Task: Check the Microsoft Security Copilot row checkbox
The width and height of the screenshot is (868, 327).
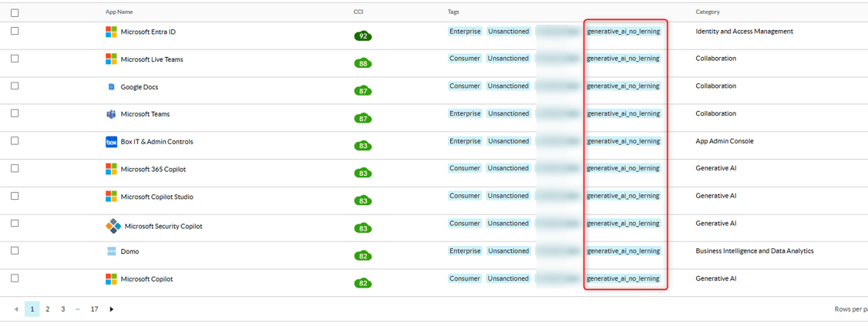Action: 15,223
